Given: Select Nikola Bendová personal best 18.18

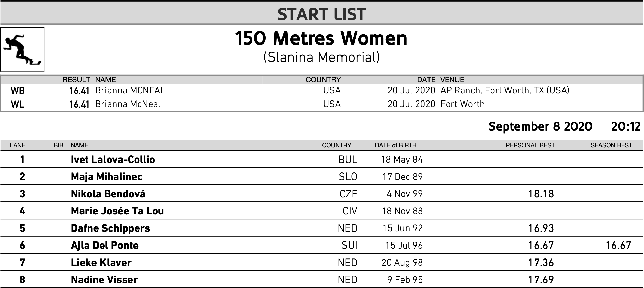Looking at the screenshot, I should click(541, 194).
